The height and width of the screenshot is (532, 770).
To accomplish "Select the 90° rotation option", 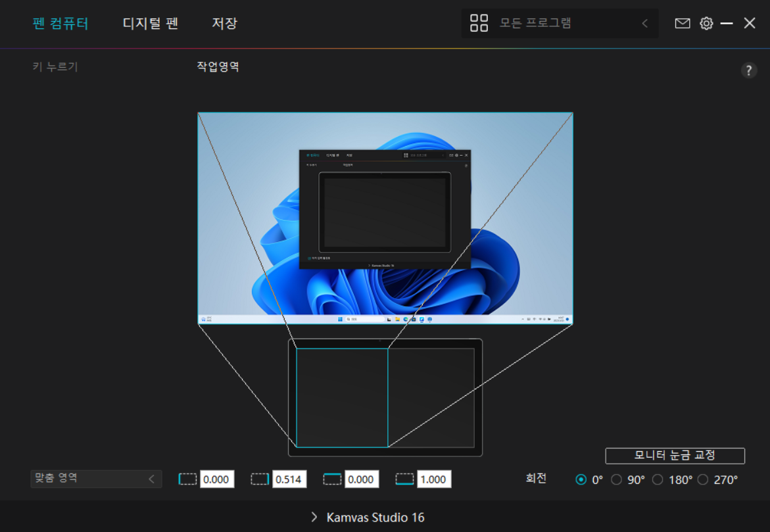I will (x=616, y=479).
